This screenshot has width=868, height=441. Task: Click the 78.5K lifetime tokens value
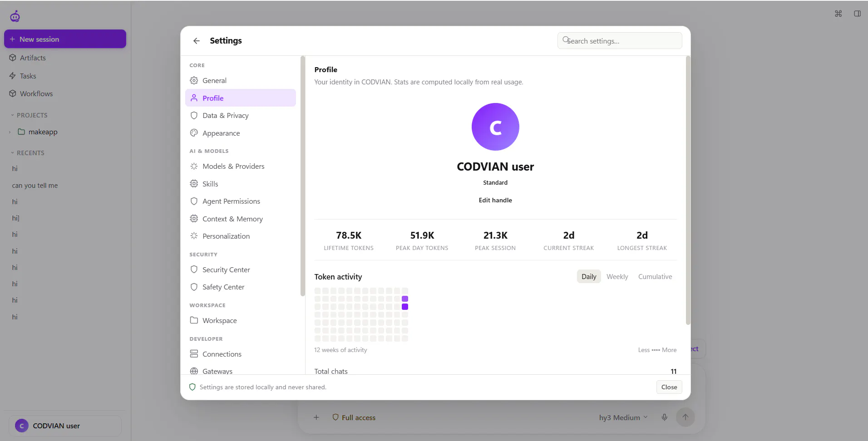click(349, 235)
